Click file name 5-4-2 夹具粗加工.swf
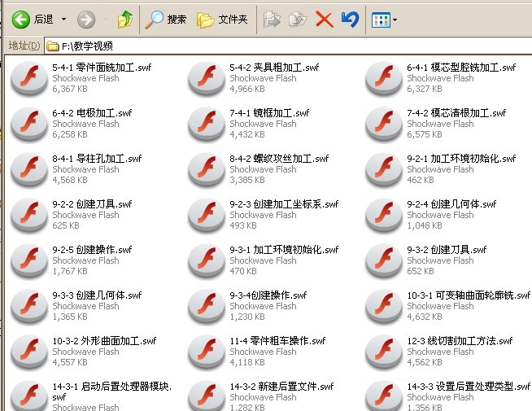Screen dimensions: 532x411 click(274, 68)
